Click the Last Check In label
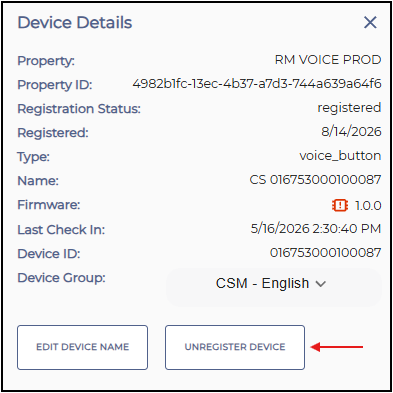Viewport: 393px width, 393px height. pyautogui.click(x=61, y=230)
